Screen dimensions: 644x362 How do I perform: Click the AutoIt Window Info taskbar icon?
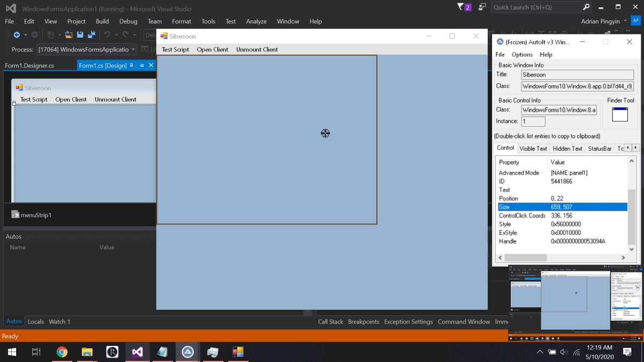pyautogui.click(x=187, y=352)
